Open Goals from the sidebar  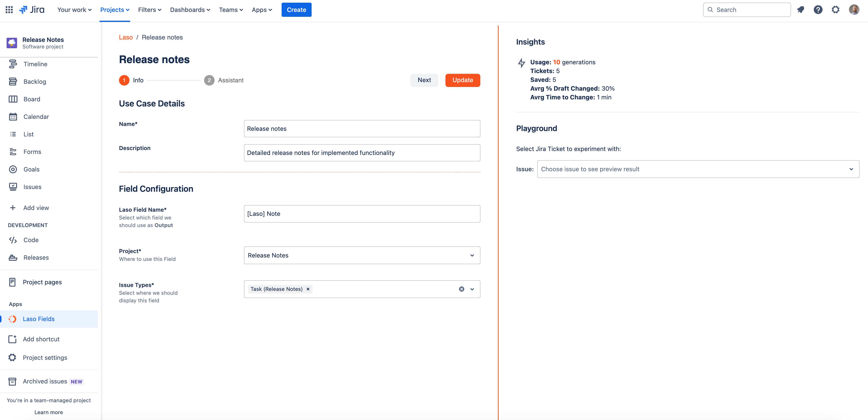(x=31, y=169)
